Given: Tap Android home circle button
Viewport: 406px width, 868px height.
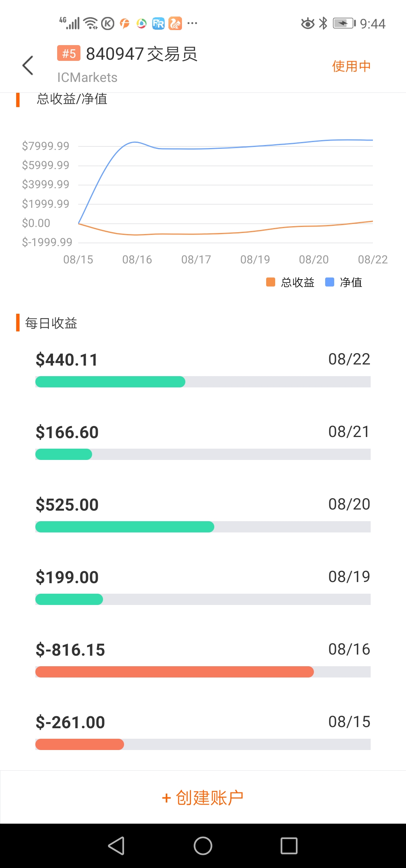Looking at the screenshot, I should [203, 846].
